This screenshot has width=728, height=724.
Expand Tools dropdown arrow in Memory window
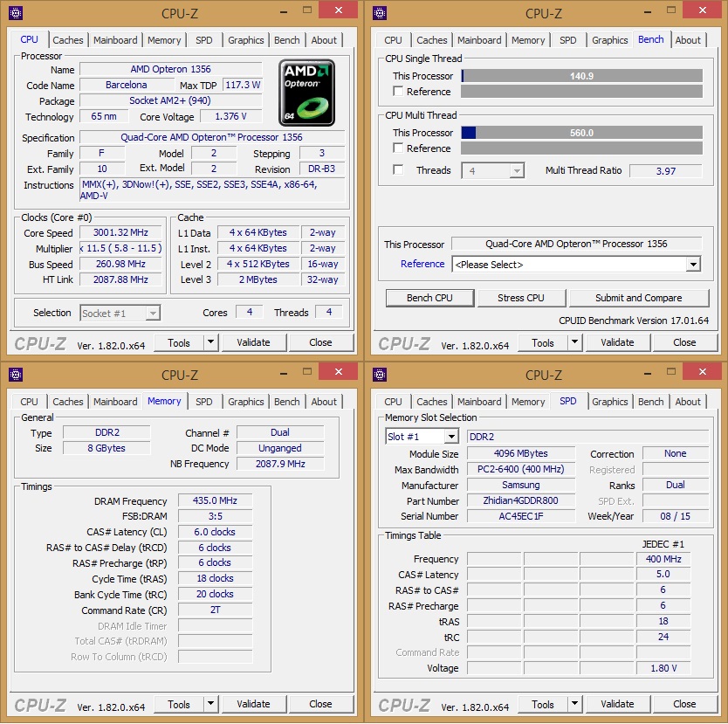[210, 704]
